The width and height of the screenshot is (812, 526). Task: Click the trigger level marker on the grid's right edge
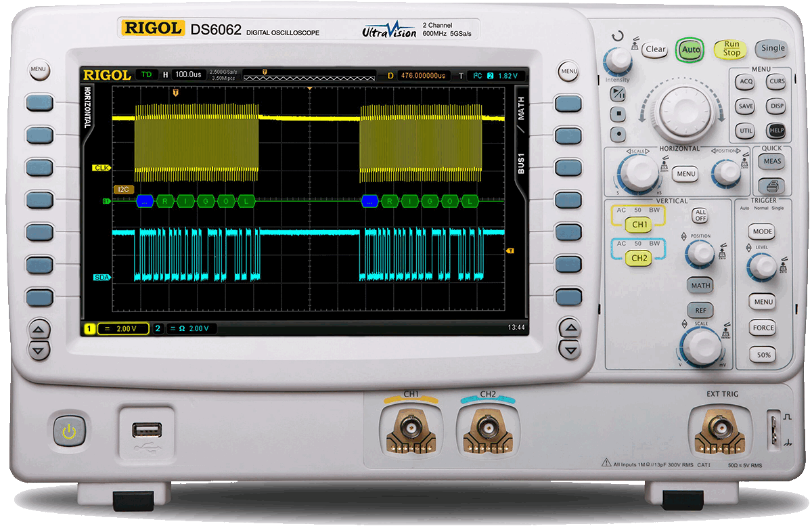pyautogui.click(x=510, y=251)
